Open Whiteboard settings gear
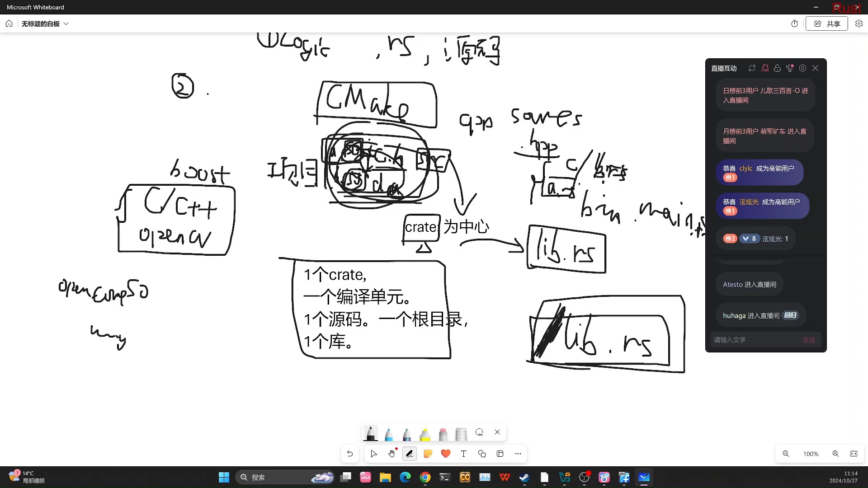Viewport: 868px width, 488px height. click(859, 23)
